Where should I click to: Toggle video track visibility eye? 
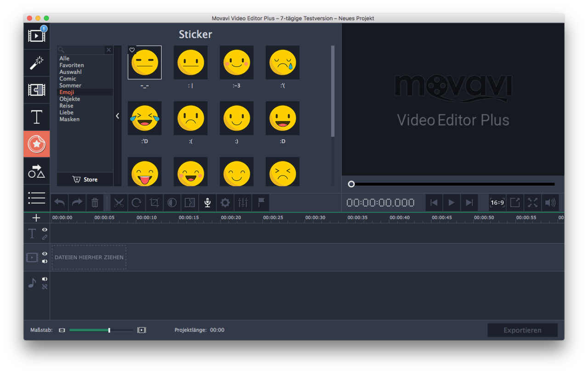click(45, 254)
